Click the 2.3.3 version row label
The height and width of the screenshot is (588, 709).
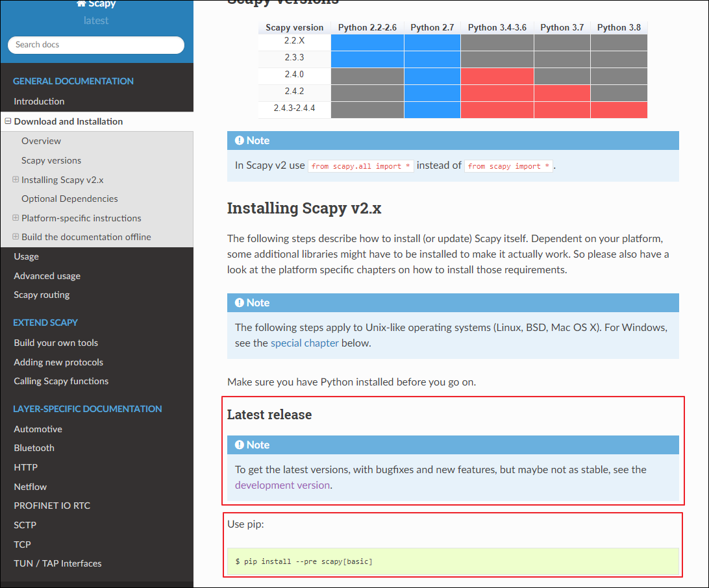(294, 57)
